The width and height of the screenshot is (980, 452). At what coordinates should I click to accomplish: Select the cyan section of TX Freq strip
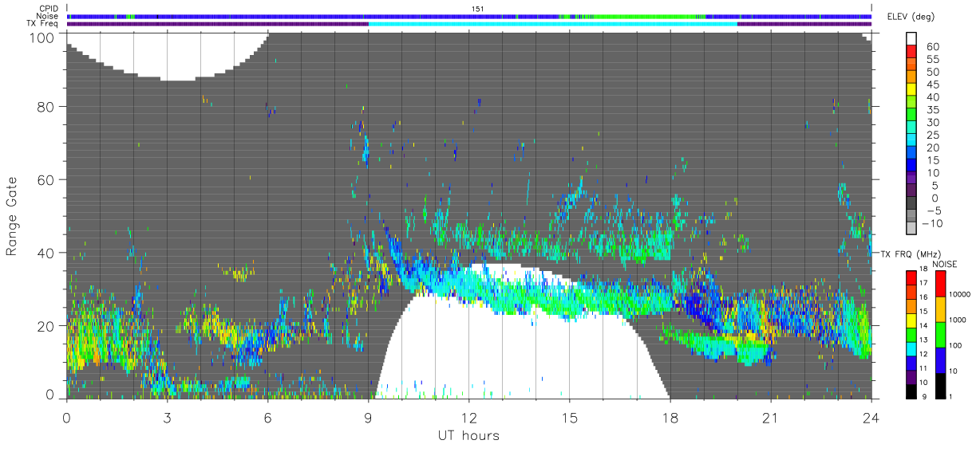click(553, 23)
